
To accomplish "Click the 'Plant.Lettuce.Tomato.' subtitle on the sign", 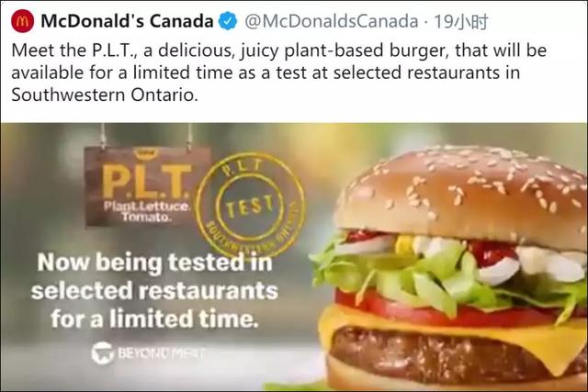I will (x=147, y=211).
